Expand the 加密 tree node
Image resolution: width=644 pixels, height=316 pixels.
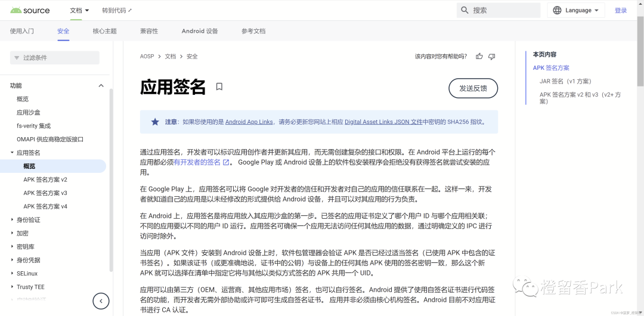coord(13,233)
